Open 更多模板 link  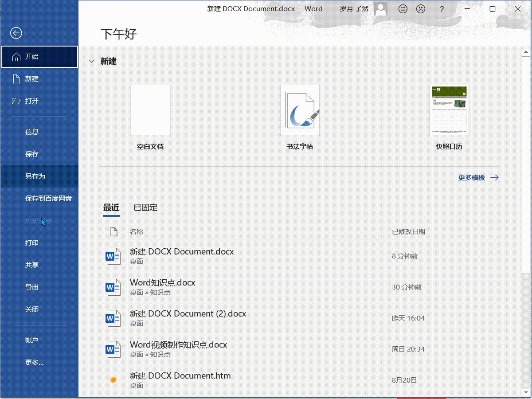click(471, 177)
